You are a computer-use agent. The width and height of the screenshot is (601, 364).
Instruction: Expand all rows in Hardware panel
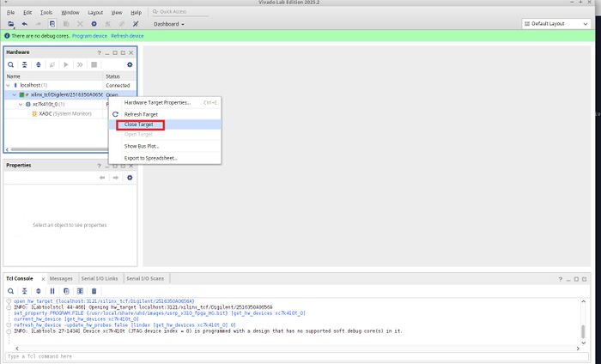[x=39, y=64]
